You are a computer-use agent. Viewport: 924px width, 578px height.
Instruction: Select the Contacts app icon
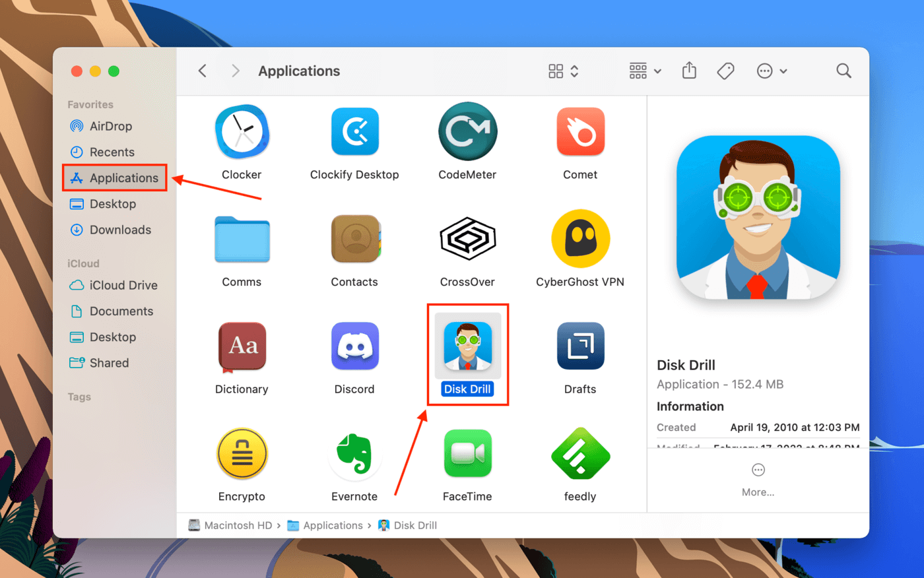354,239
